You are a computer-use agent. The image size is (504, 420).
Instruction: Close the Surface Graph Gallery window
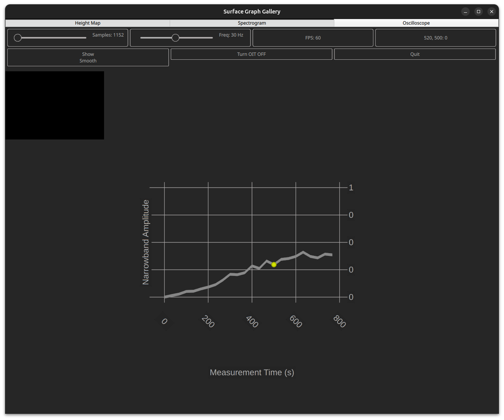[x=492, y=12]
